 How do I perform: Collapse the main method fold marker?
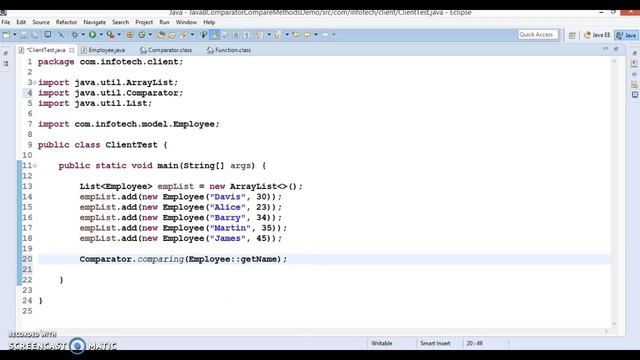(35, 166)
